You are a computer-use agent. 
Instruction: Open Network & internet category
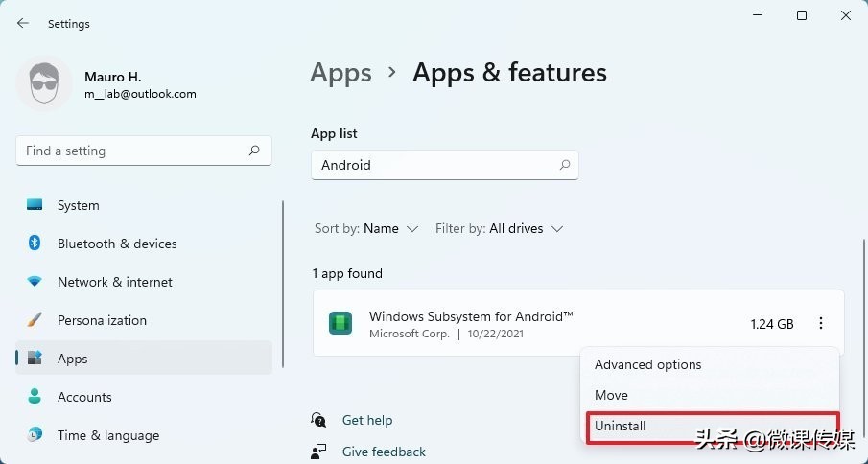144,282
